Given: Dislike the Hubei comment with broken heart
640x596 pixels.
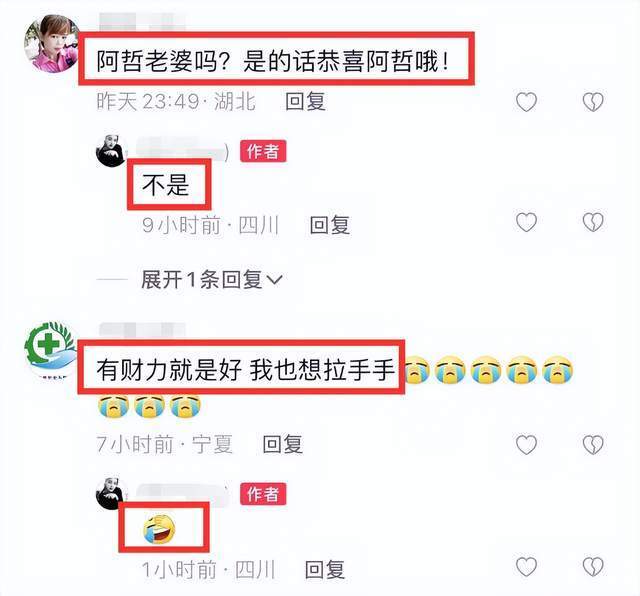Looking at the screenshot, I should pyautogui.click(x=593, y=102).
